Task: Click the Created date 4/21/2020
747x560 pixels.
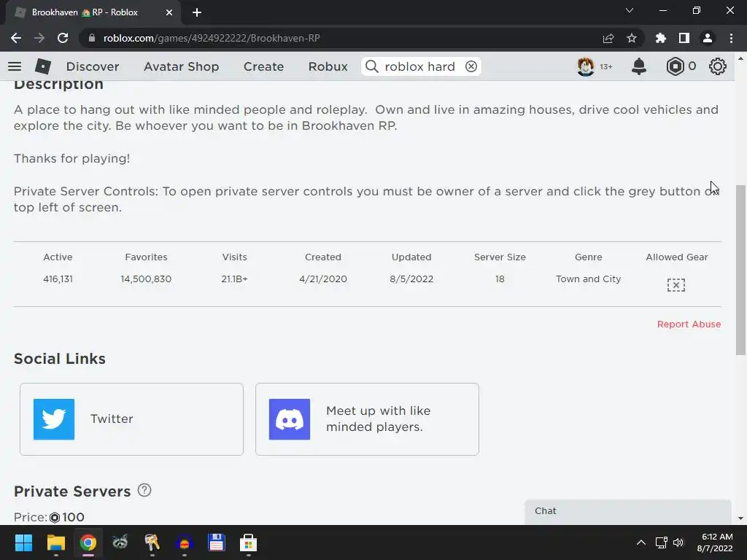Action: click(323, 279)
